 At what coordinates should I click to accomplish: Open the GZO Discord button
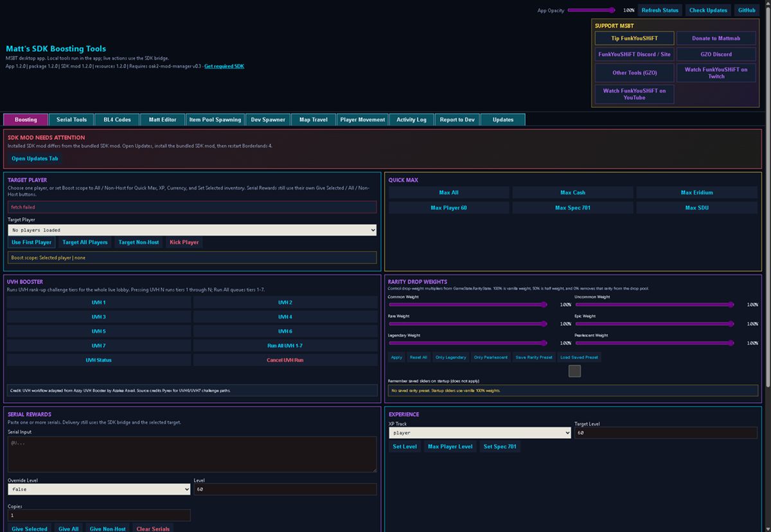pos(716,55)
